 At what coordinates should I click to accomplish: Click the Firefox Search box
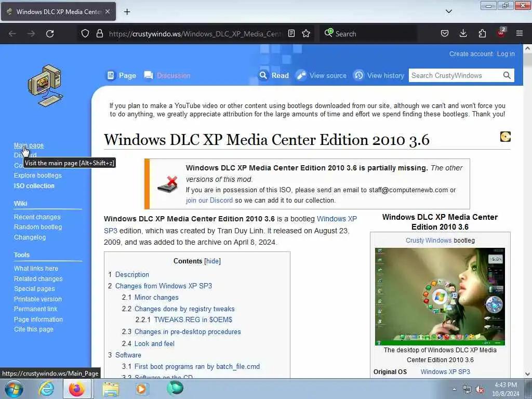(368, 34)
